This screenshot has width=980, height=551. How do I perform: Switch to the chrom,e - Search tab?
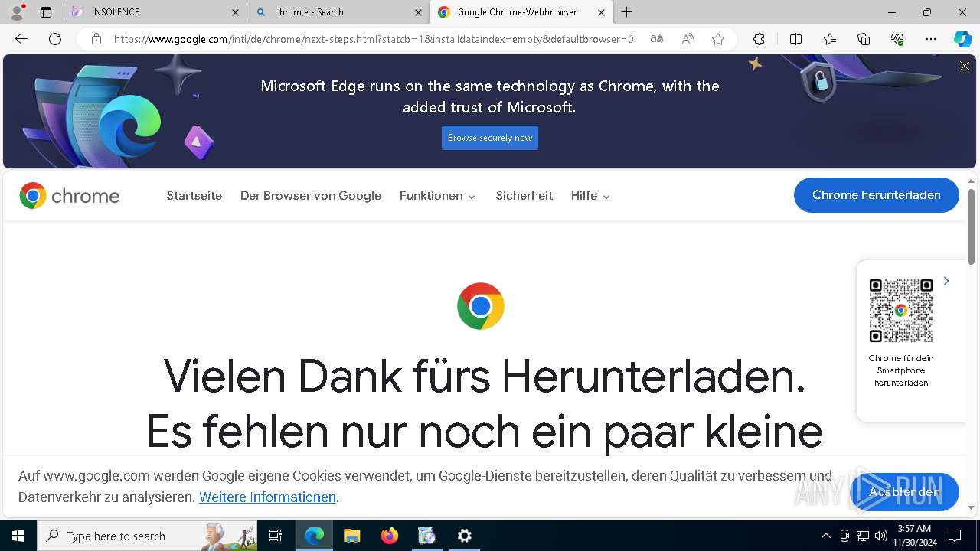point(338,12)
